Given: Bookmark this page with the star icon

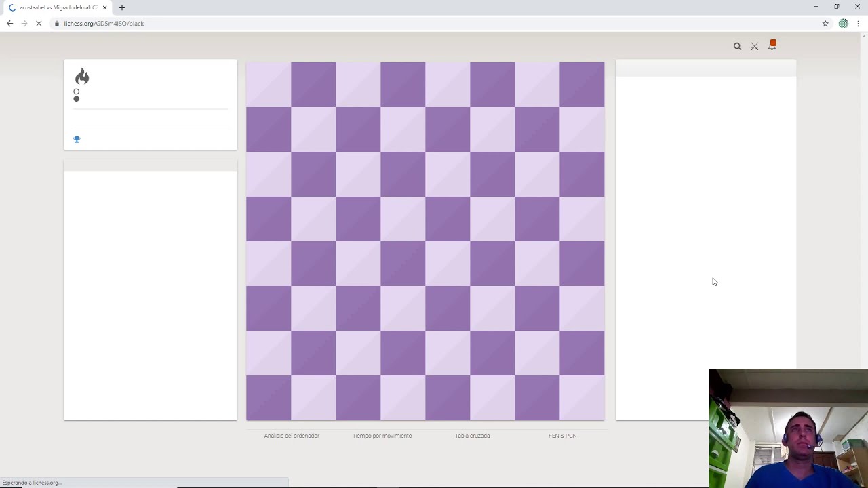Looking at the screenshot, I should tap(825, 23).
